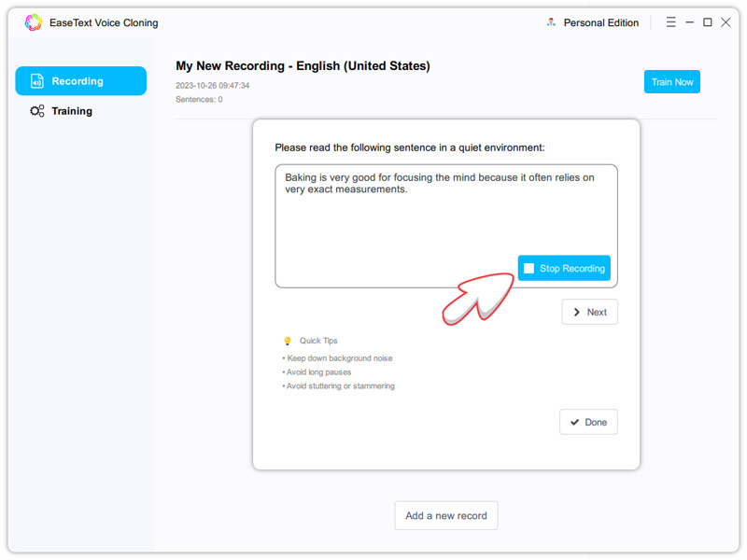Click the EaseText Voice Cloning logo icon
This screenshot has height=560, width=747.
click(34, 22)
